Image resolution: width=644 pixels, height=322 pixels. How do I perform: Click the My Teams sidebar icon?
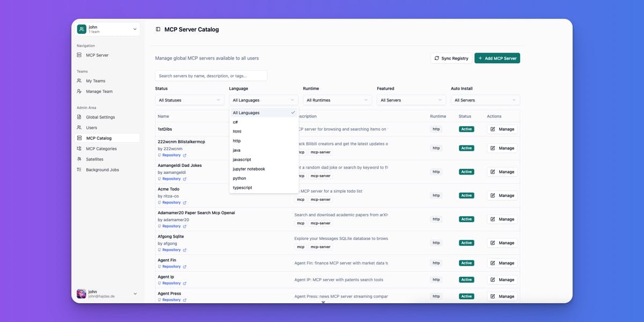[x=79, y=81]
